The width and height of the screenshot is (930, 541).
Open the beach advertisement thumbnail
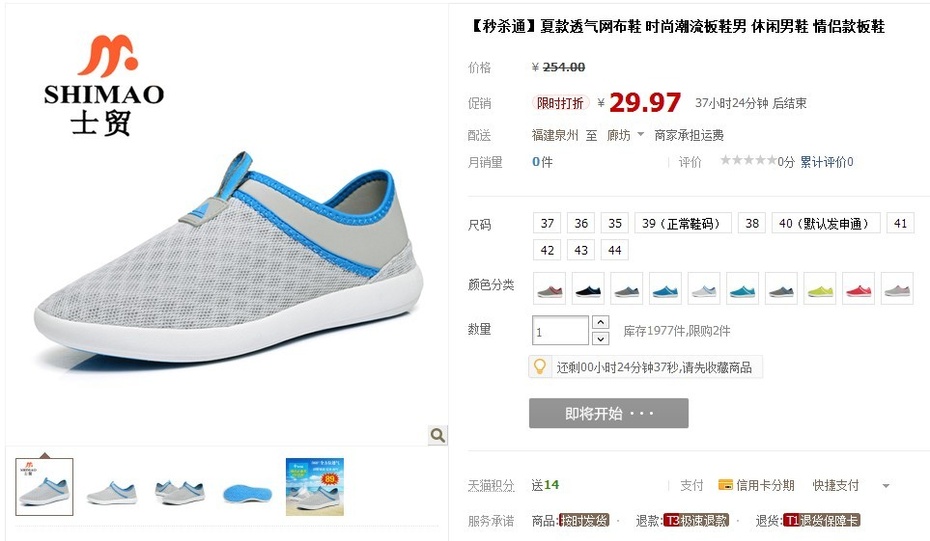[x=314, y=486]
